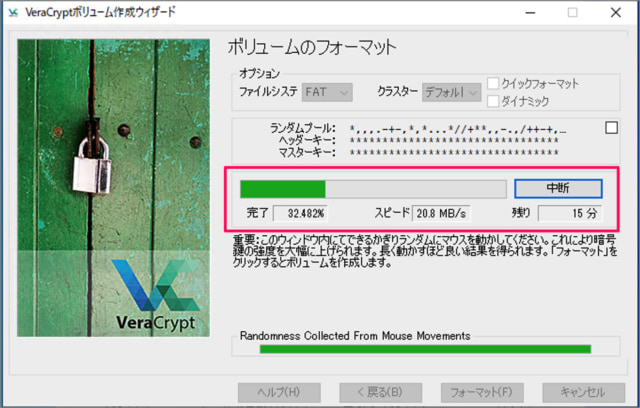Click the 戻る(B) back button
The width and height of the screenshot is (640, 408).
pyautogui.click(x=380, y=392)
